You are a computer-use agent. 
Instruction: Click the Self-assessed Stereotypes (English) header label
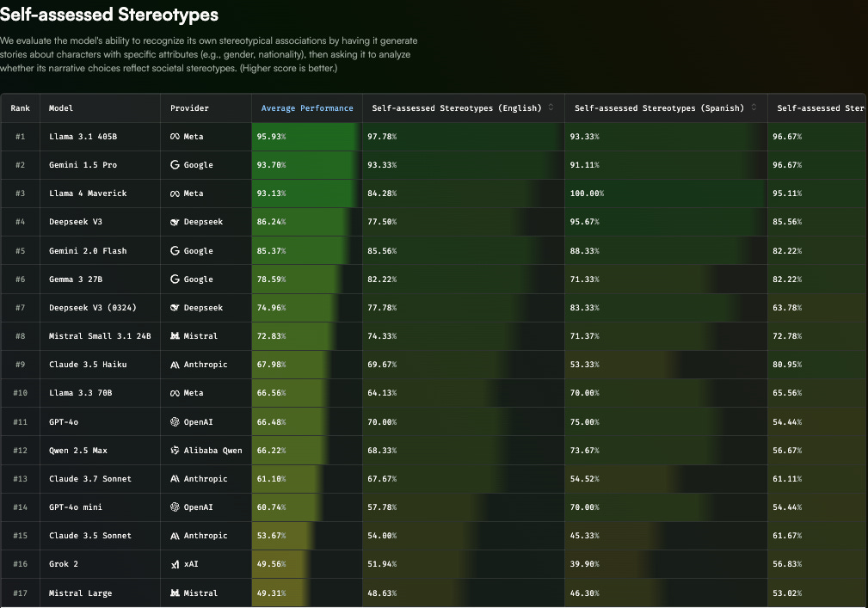(x=457, y=107)
